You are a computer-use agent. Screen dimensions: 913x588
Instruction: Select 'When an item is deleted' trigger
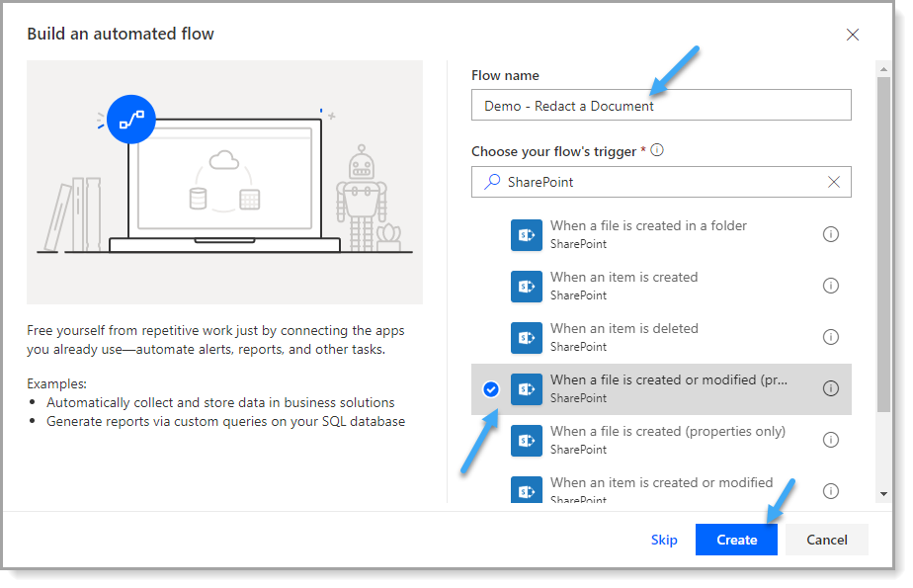(661, 337)
